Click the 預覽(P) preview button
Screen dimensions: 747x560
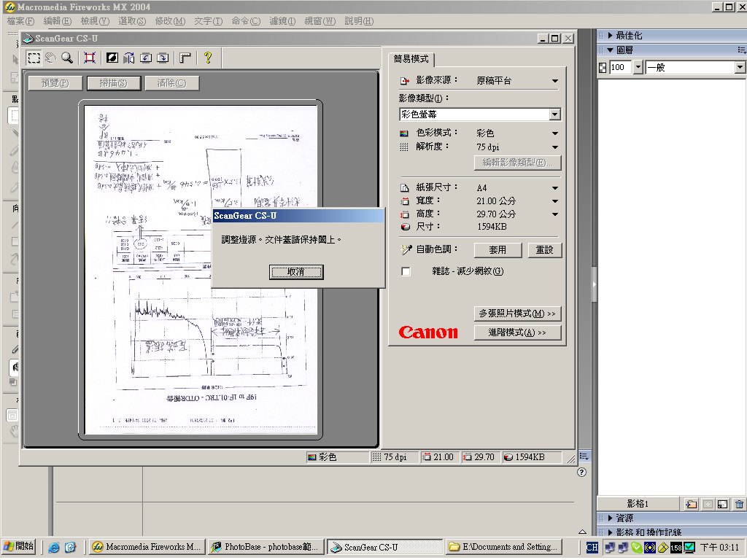(x=55, y=83)
